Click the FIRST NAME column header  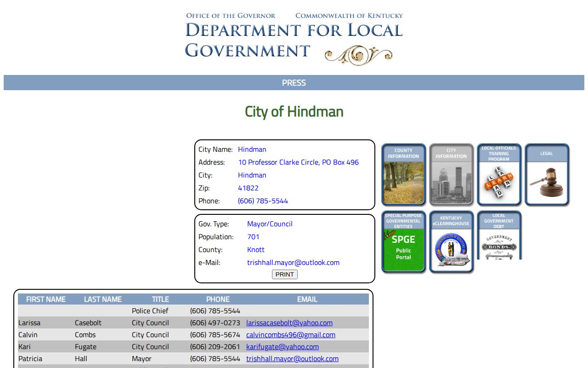[x=46, y=299]
